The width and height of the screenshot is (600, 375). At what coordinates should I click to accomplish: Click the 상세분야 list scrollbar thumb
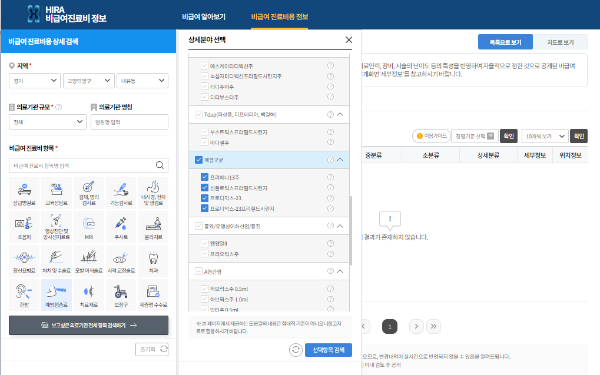click(x=351, y=230)
